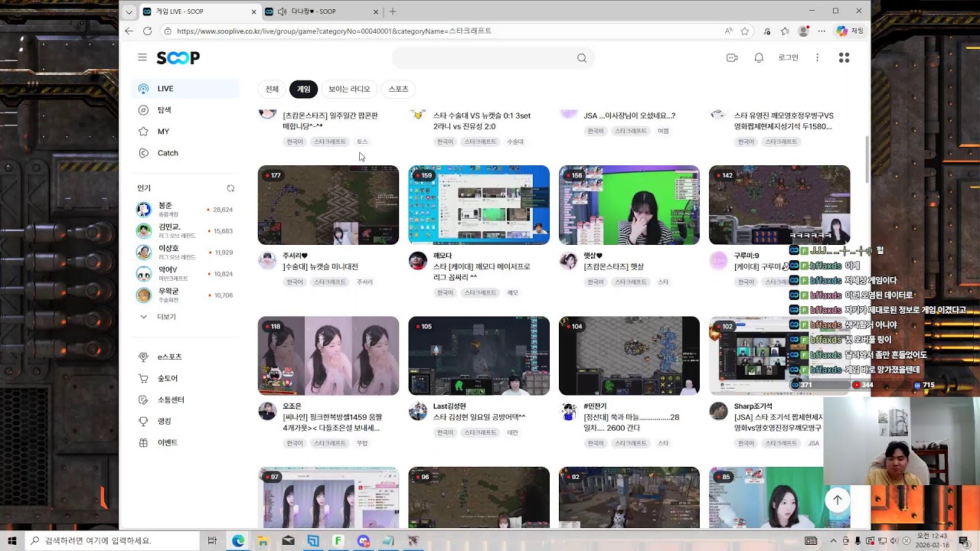Viewport: 980px width, 551px height.
Task: Click the SOOP logo
Action: [178, 58]
